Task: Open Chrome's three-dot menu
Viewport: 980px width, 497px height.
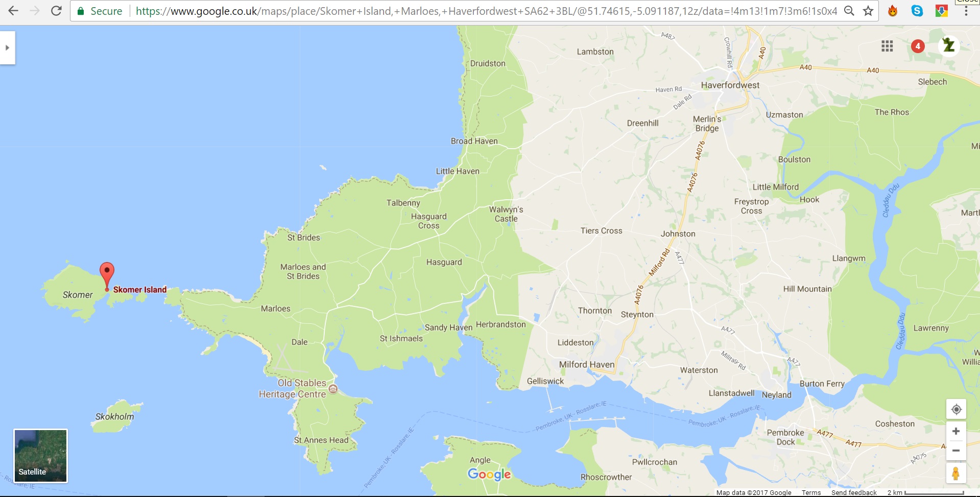Action: pyautogui.click(x=965, y=11)
